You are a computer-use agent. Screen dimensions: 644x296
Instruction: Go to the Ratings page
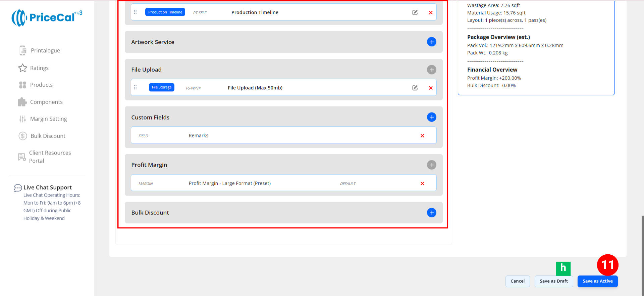pyautogui.click(x=39, y=68)
